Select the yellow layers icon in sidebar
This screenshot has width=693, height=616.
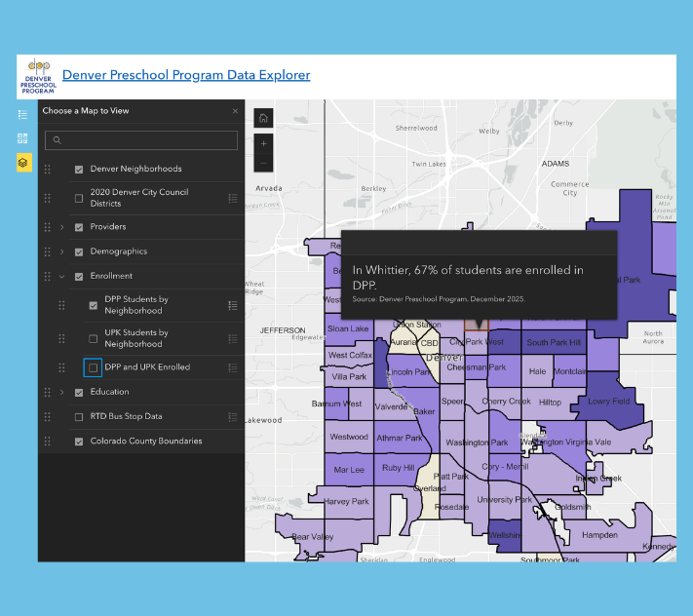(23, 163)
